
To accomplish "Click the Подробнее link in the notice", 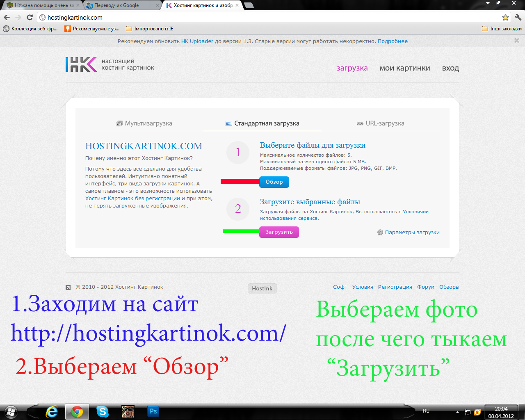I will click(x=393, y=41).
